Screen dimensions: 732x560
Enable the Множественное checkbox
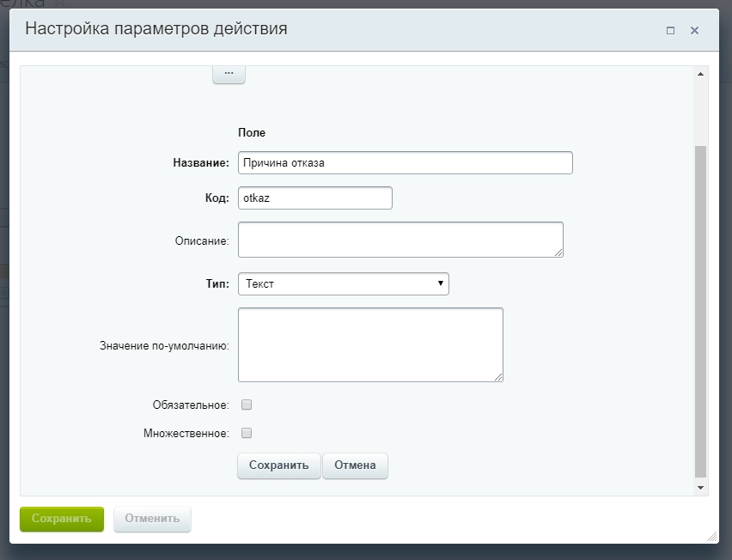pyautogui.click(x=247, y=433)
